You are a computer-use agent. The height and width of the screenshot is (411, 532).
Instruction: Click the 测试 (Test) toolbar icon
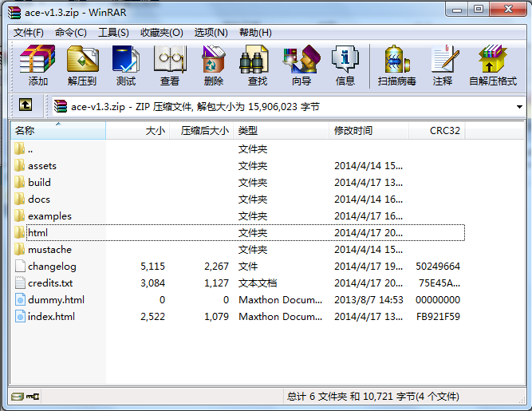tap(126, 59)
